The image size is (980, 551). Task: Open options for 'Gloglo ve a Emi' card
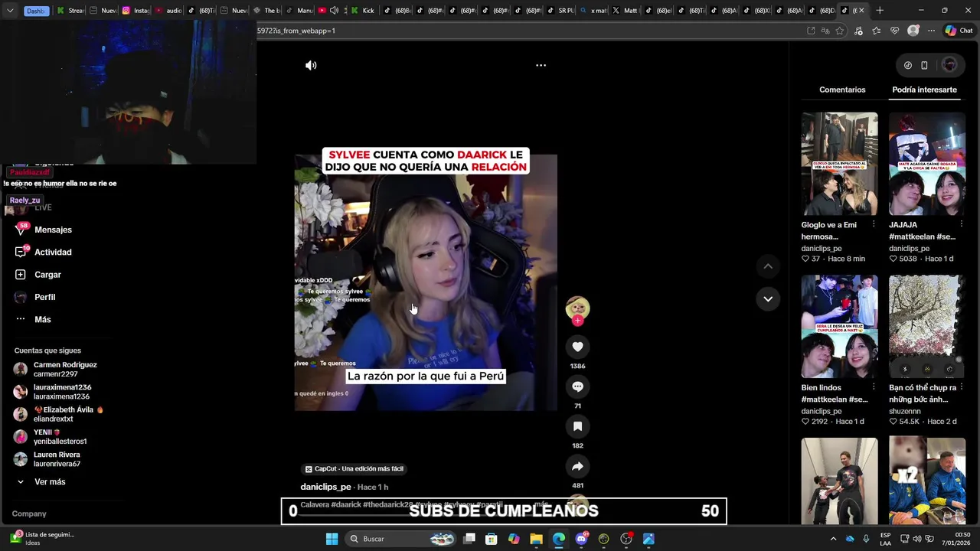coord(874,225)
